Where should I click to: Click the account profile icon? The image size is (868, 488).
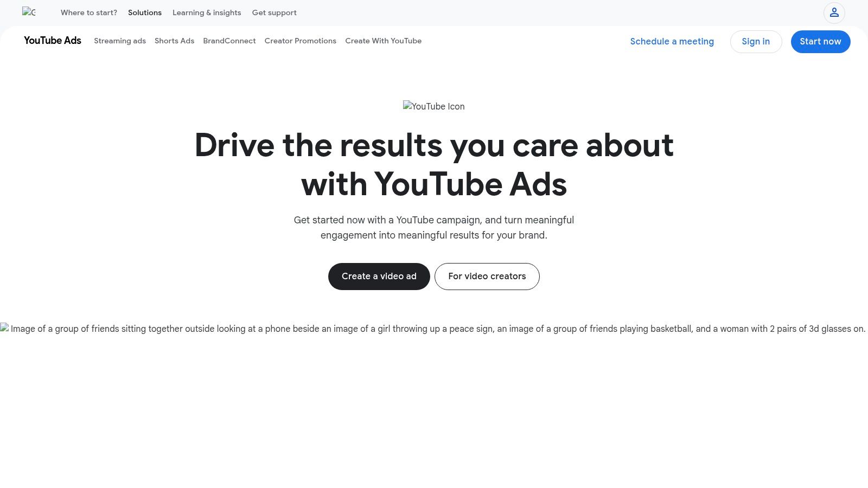[x=834, y=12]
